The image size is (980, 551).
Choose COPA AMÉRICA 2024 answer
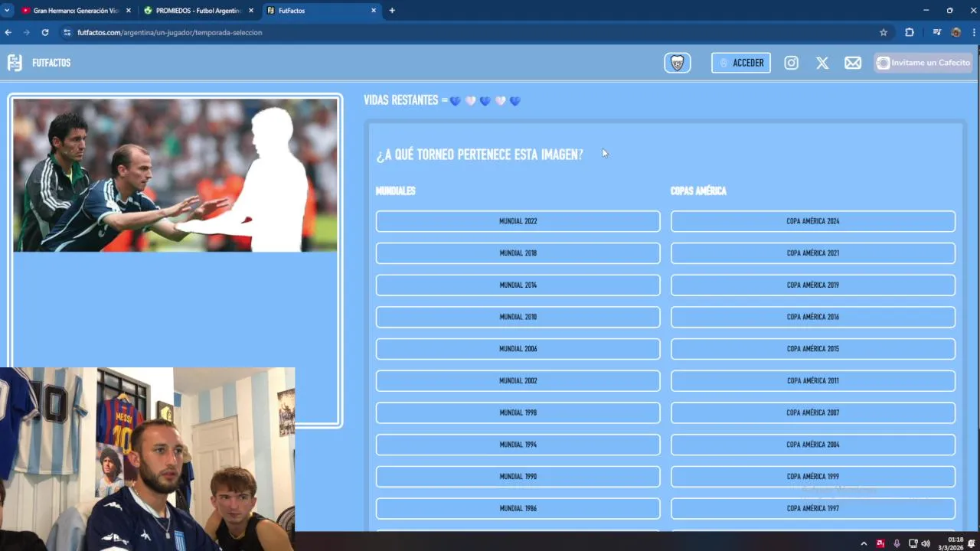(813, 221)
